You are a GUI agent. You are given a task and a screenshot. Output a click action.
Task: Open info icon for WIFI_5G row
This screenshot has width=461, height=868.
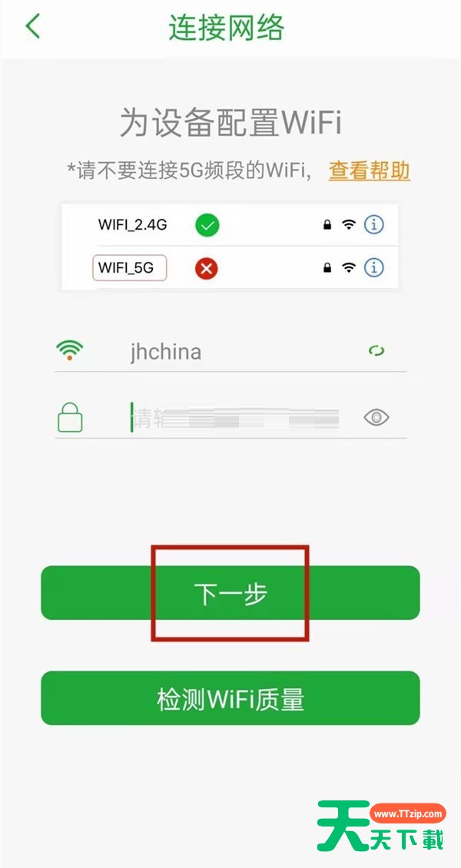coord(374,268)
